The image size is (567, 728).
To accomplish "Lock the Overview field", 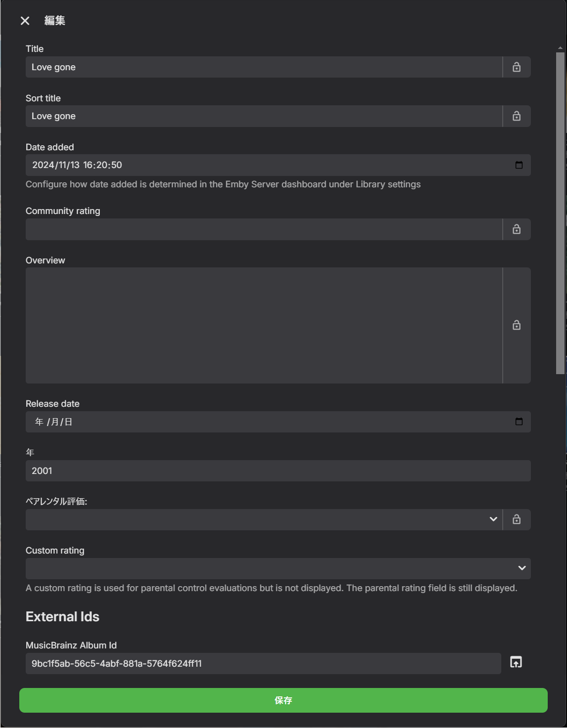I will 517,325.
